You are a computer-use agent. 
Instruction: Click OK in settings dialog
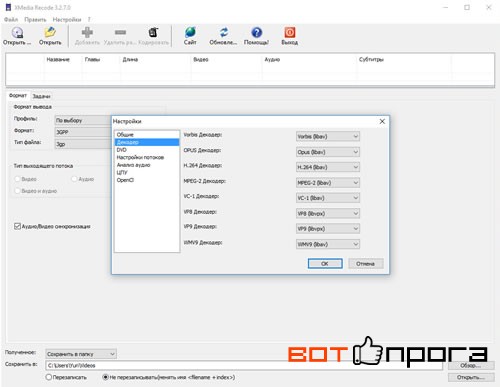click(x=325, y=264)
